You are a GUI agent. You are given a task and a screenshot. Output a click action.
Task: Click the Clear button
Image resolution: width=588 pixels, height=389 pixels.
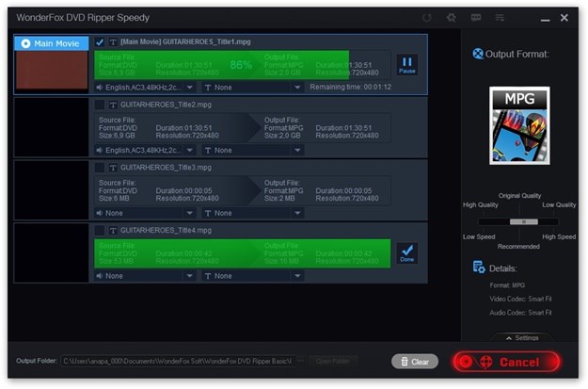(x=415, y=362)
